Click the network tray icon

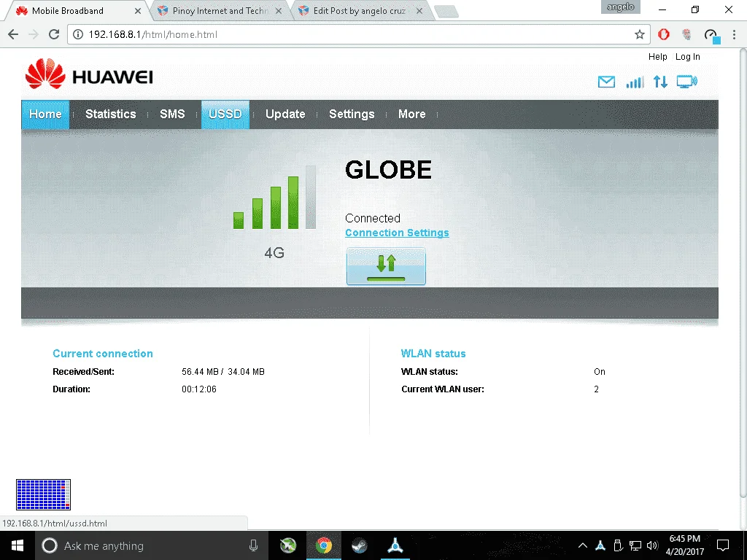[635, 545]
